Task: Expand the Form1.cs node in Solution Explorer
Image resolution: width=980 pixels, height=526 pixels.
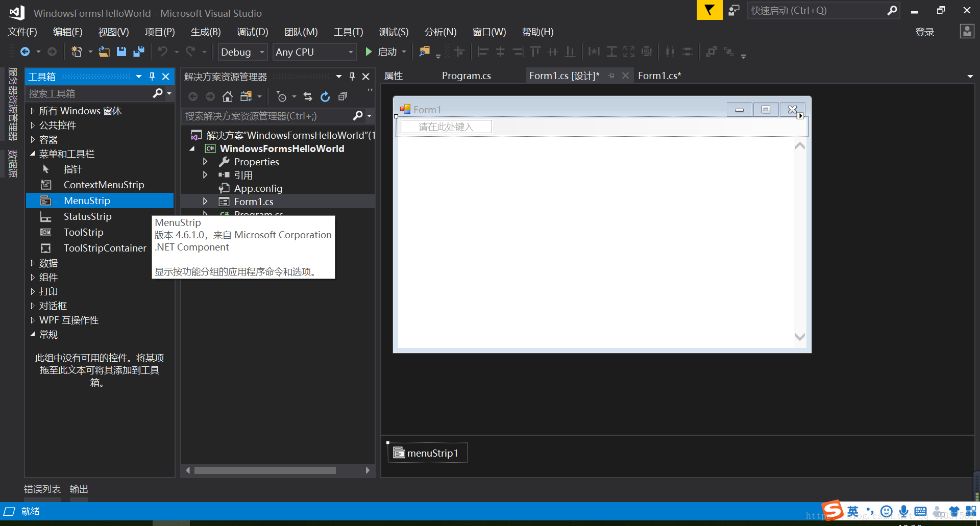Action: 205,202
